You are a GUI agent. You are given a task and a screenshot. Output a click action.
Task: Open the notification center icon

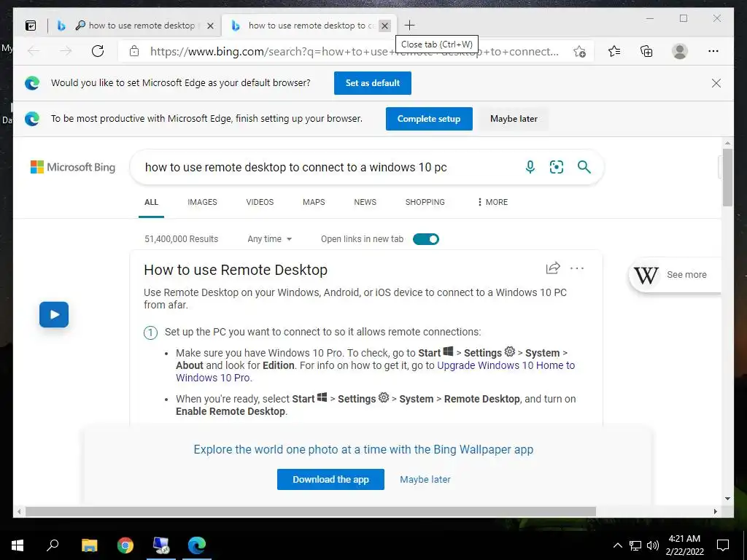click(x=723, y=545)
